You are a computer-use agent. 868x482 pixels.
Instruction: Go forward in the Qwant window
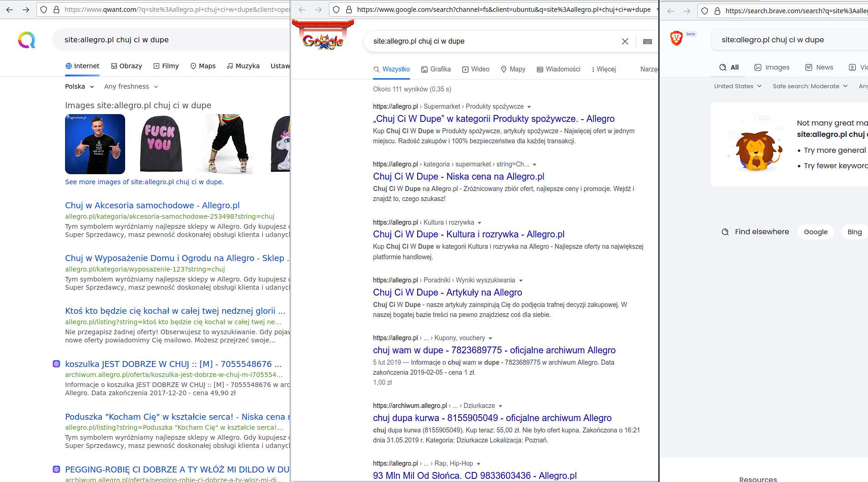(26, 10)
